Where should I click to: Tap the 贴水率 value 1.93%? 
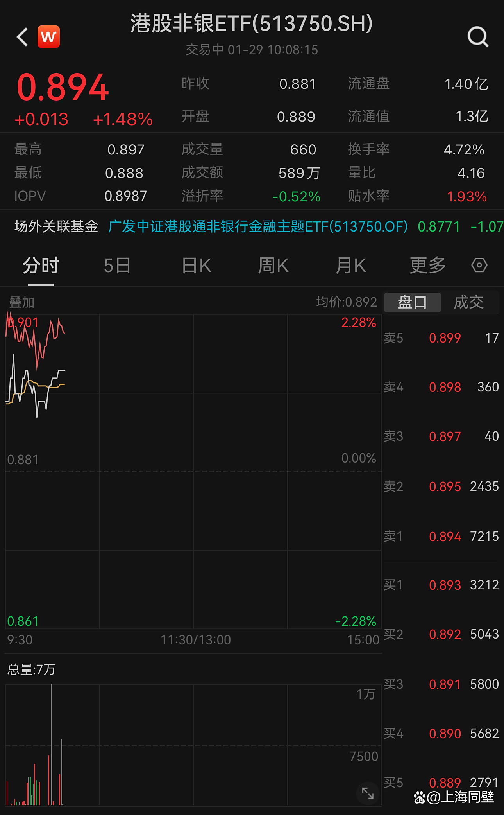click(467, 196)
